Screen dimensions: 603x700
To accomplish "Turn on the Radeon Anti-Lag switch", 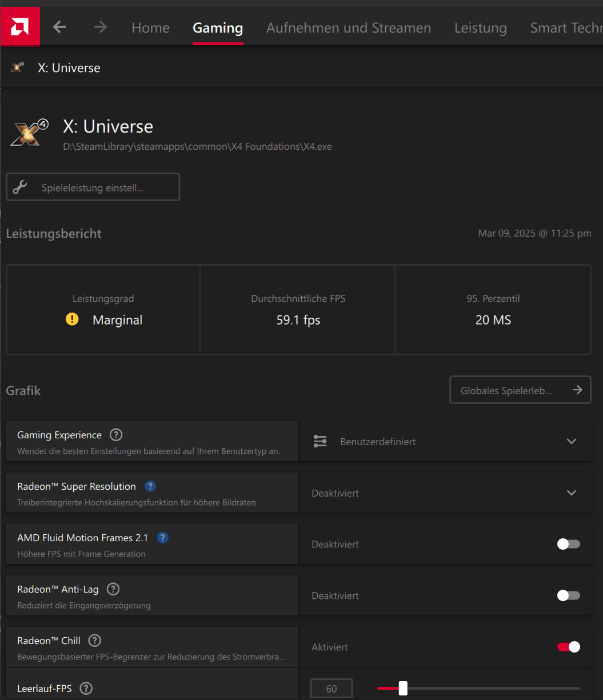I will click(568, 595).
